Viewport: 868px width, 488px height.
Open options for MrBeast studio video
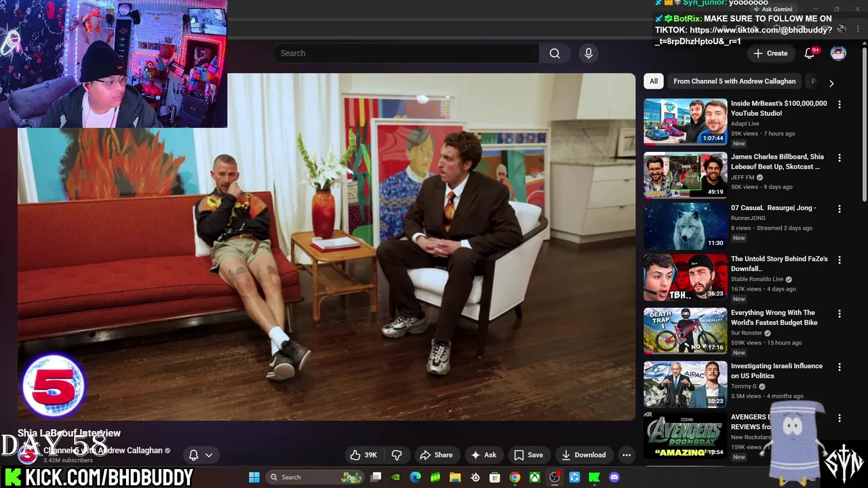[x=840, y=104]
